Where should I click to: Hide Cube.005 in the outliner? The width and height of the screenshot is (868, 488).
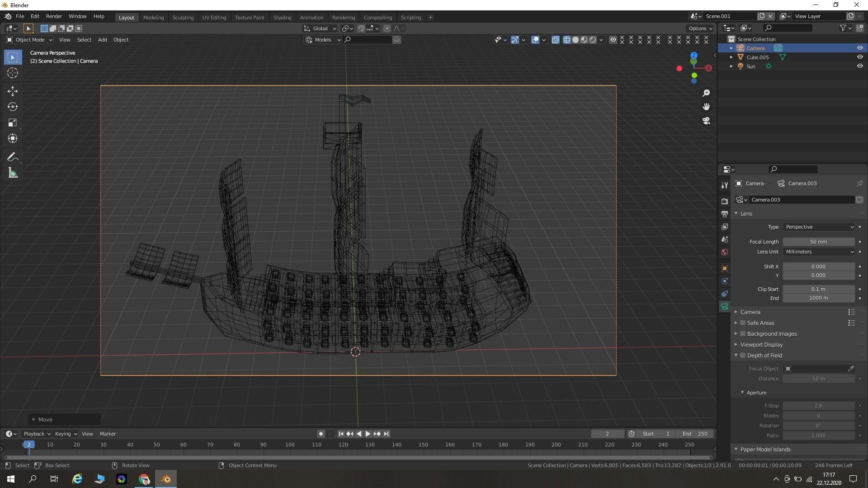pyautogui.click(x=860, y=57)
